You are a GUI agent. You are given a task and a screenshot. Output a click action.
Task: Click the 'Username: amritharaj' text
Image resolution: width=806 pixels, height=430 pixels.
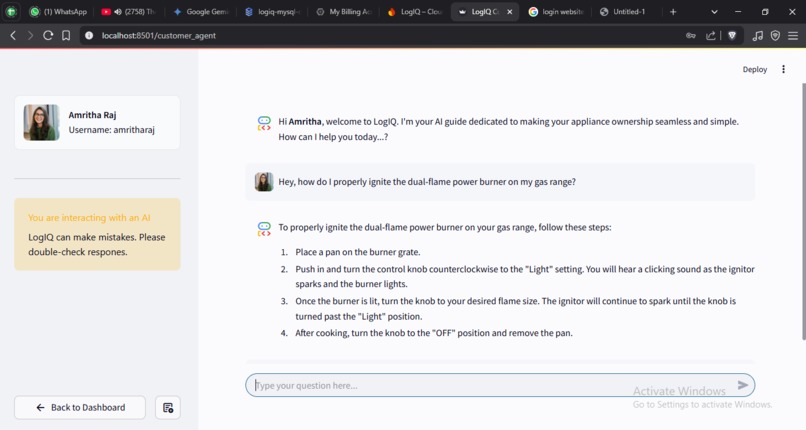tap(112, 130)
